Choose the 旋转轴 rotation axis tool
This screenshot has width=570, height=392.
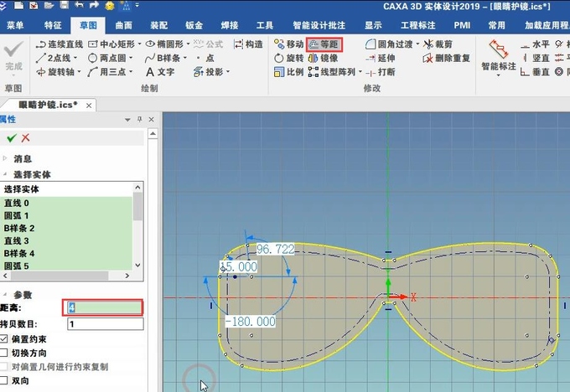tap(55, 72)
